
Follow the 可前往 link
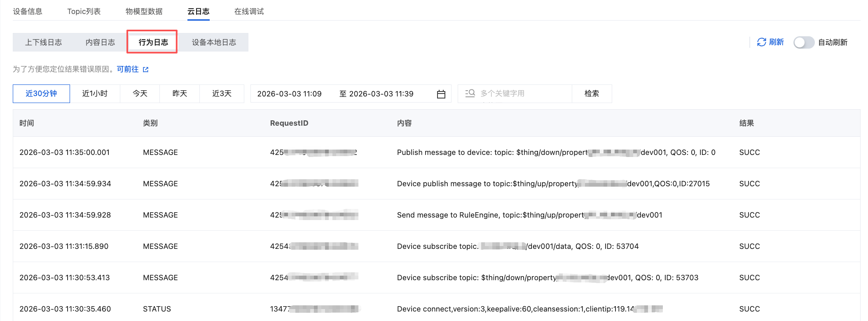point(128,69)
